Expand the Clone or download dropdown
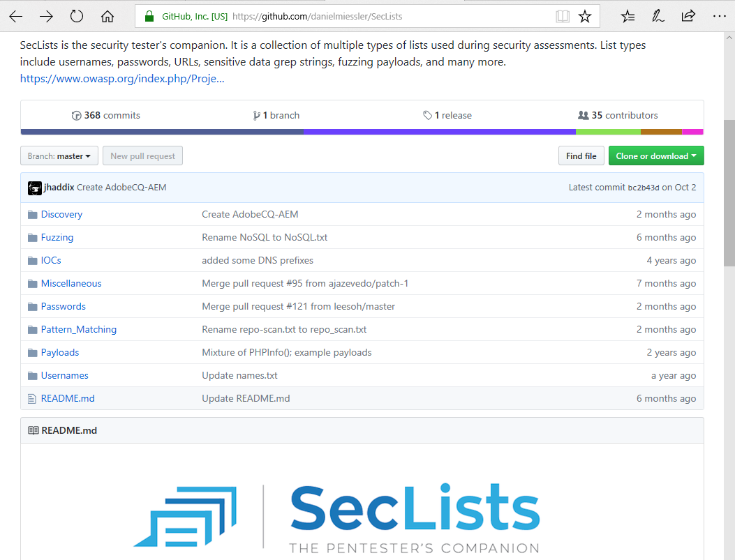This screenshot has height=560, width=735. [x=656, y=156]
